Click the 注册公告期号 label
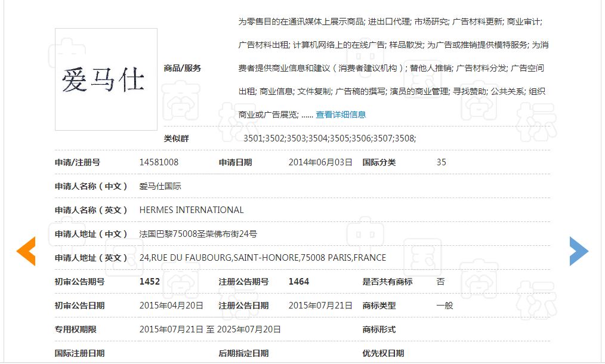Image resolution: width=605 pixels, height=364 pixels. click(243, 282)
